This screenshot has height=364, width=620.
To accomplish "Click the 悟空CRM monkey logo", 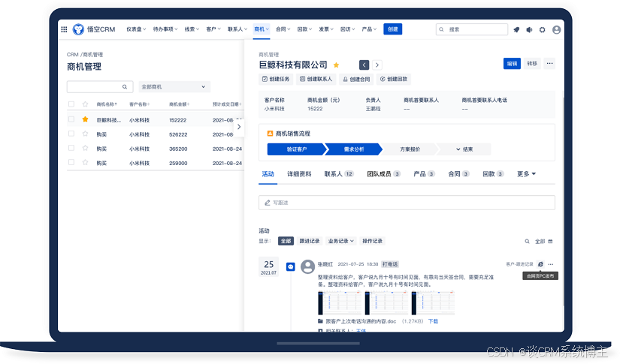I will [x=78, y=29].
